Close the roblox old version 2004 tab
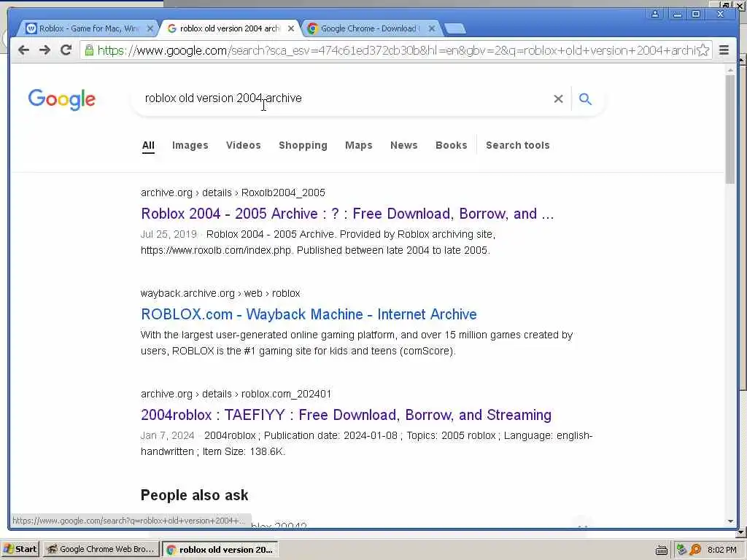The width and height of the screenshot is (747, 560). 291,28
